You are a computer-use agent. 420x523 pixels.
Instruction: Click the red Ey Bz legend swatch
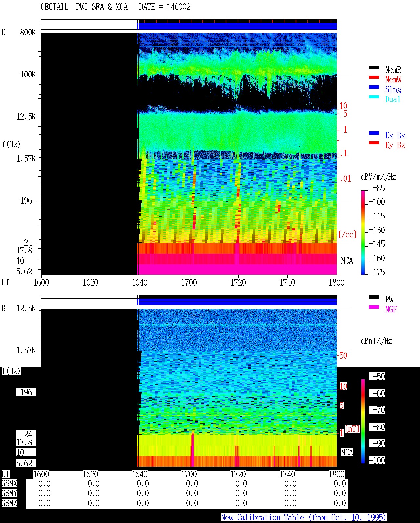point(374,143)
